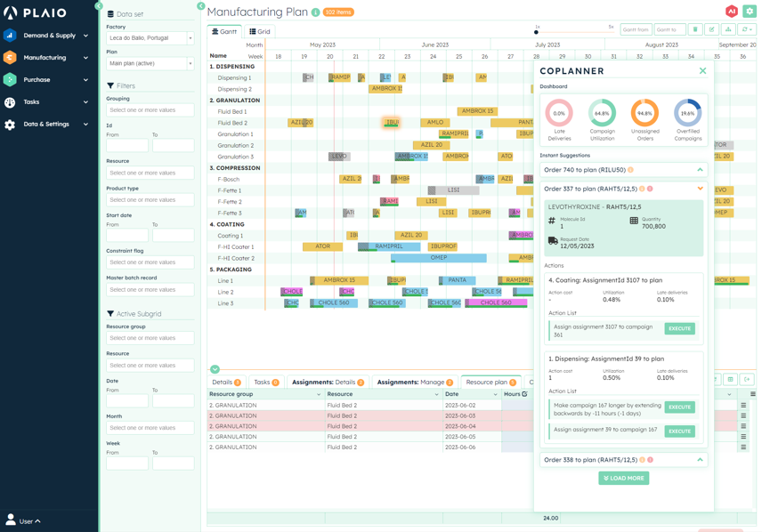
Task: Click the Gantt from date field
Action: [636, 29]
